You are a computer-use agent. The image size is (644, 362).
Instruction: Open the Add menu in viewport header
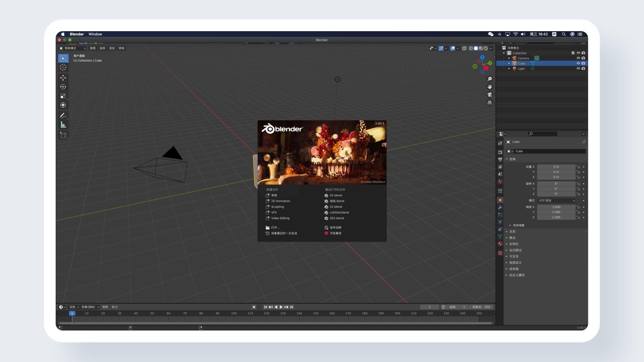click(112, 48)
